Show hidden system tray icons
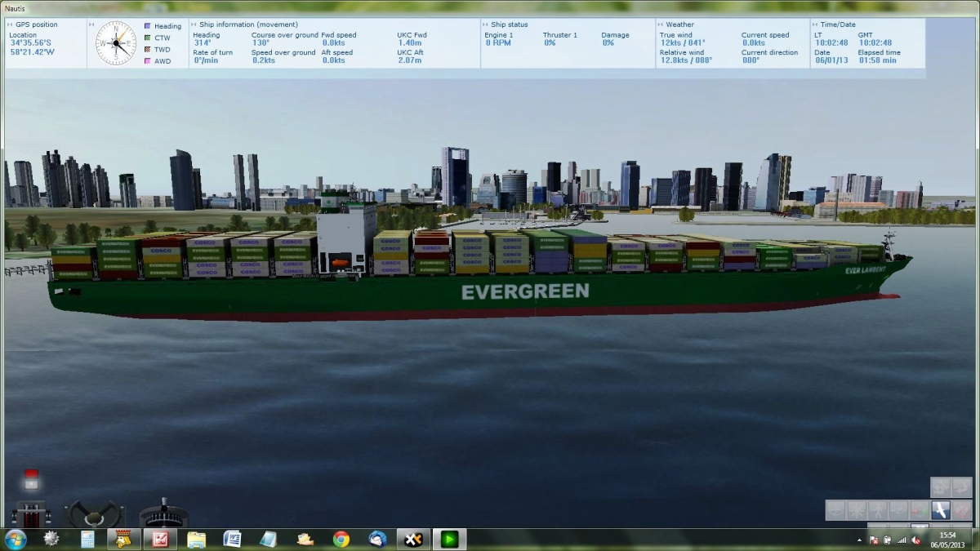 pos(859,540)
